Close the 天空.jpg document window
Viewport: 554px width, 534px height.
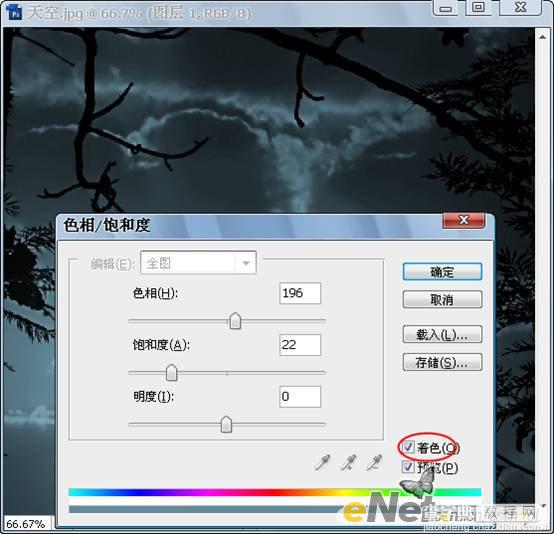point(520,8)
